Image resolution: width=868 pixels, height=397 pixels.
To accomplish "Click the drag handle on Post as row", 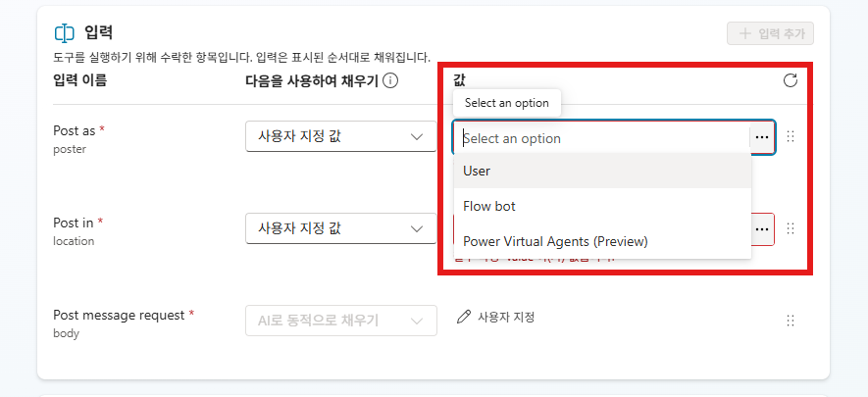I will tap(791, 136).
